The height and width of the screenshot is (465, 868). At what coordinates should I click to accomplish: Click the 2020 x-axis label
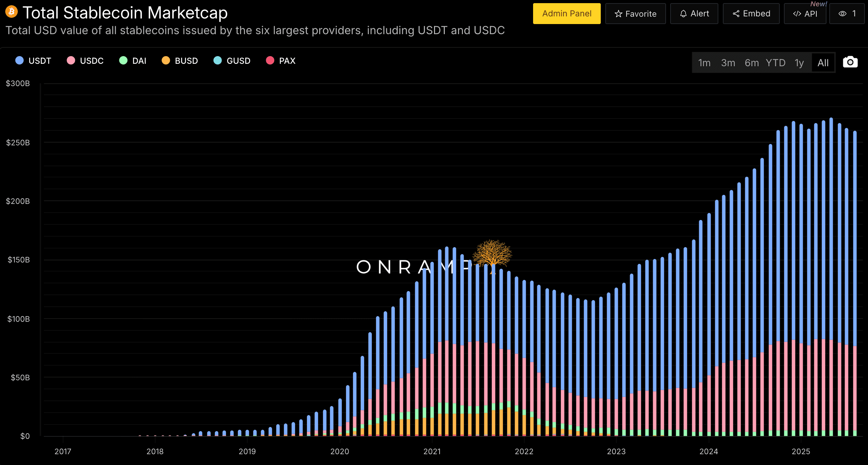click(339, 451)
